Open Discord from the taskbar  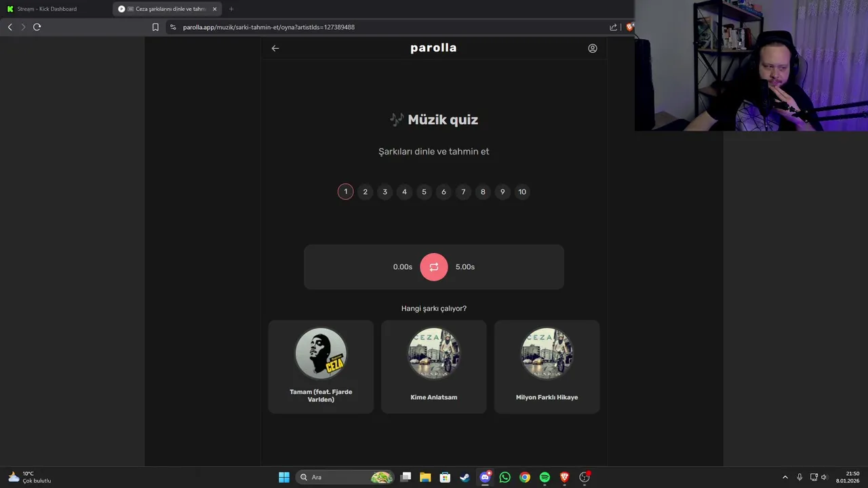[x=485, y=477]
